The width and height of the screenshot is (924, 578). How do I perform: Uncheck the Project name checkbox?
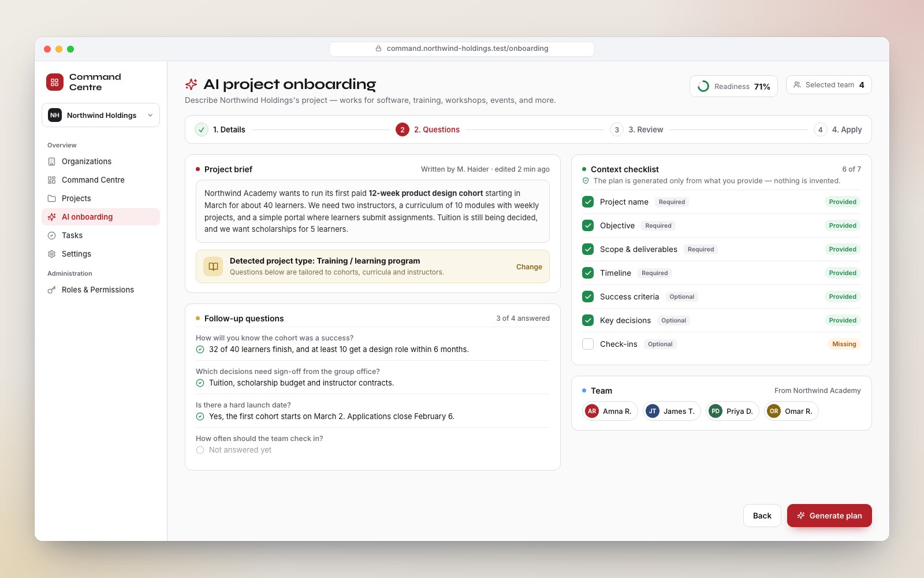pyautogui.click(x=588, y=202)
